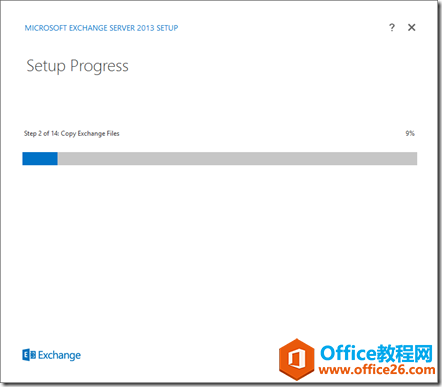Click the Exchange logo icon
This screenshot has height=387, width=442.
29,355
